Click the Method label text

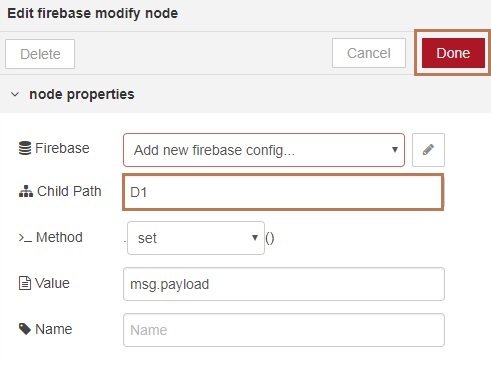pyautogui.click(x=59, y=237)
